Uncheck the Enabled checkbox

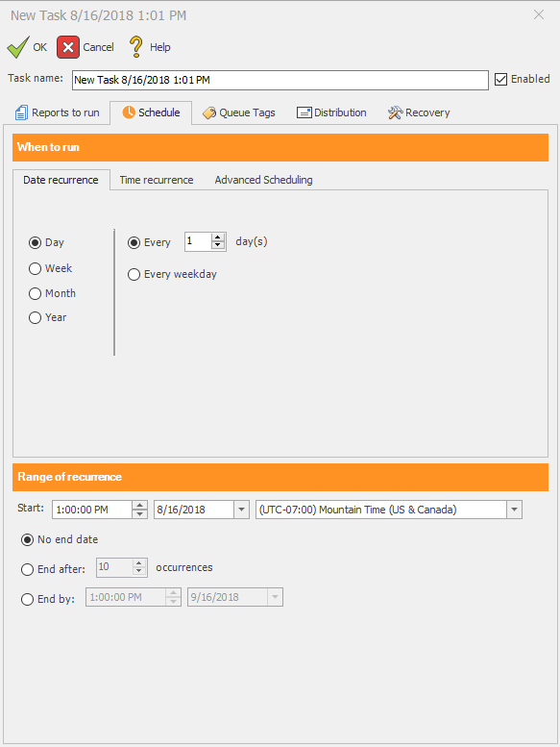point(500,79)
